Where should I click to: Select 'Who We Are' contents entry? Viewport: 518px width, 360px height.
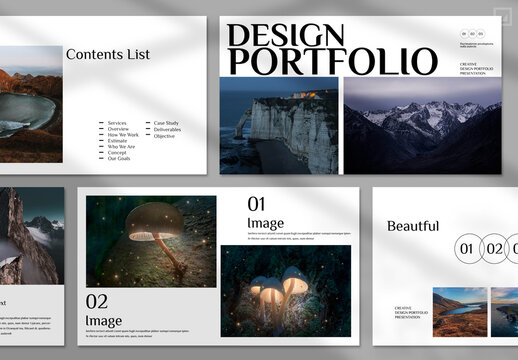tap(121, 147)
